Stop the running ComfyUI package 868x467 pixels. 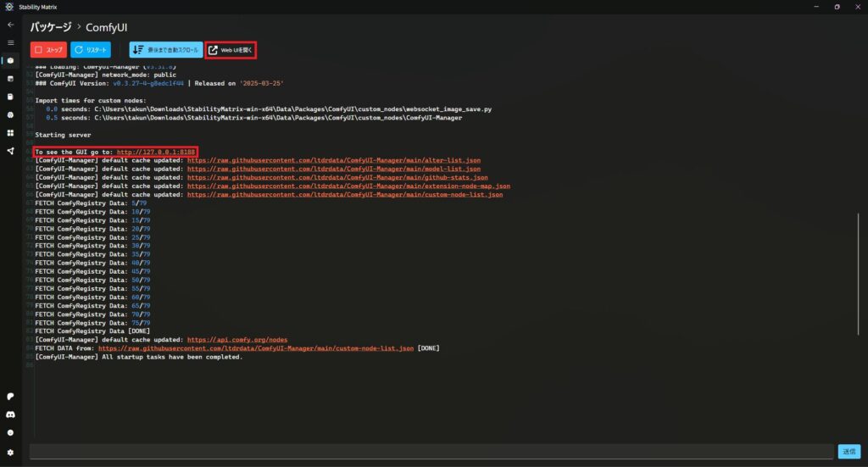pos(48,50)
